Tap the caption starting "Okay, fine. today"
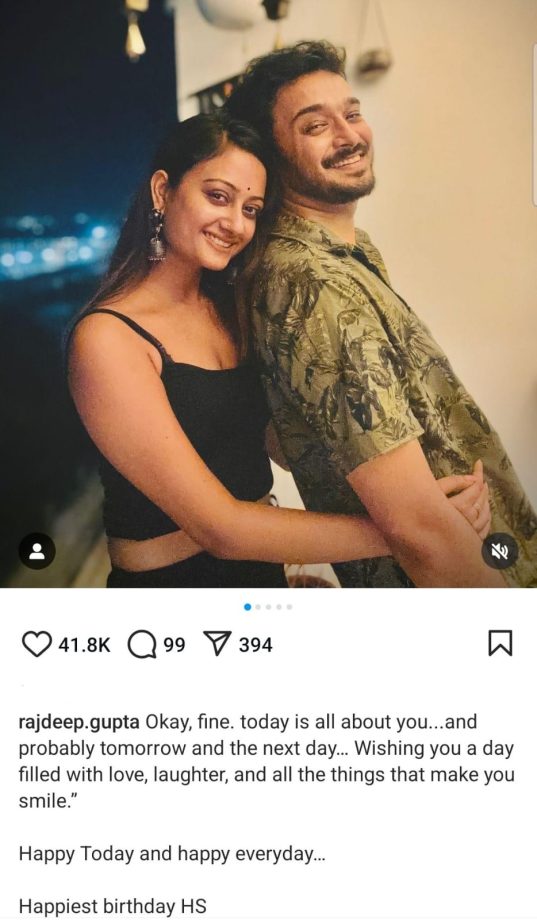 267,762
